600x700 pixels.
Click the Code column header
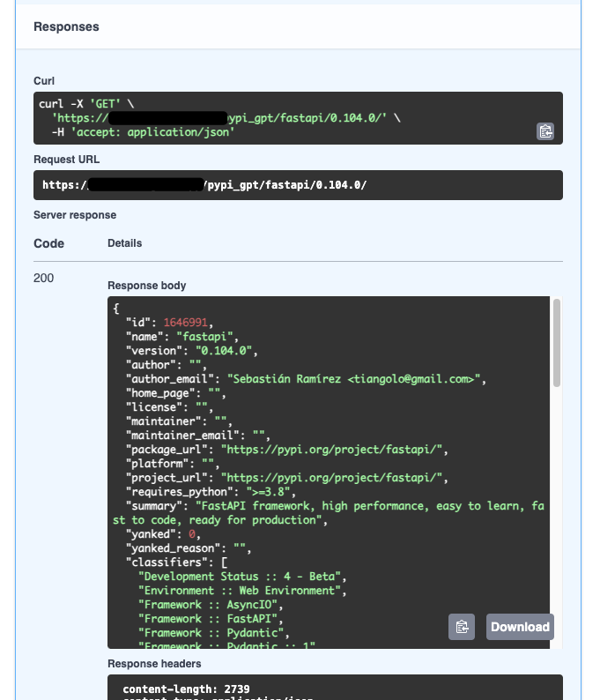coord(49,243)
